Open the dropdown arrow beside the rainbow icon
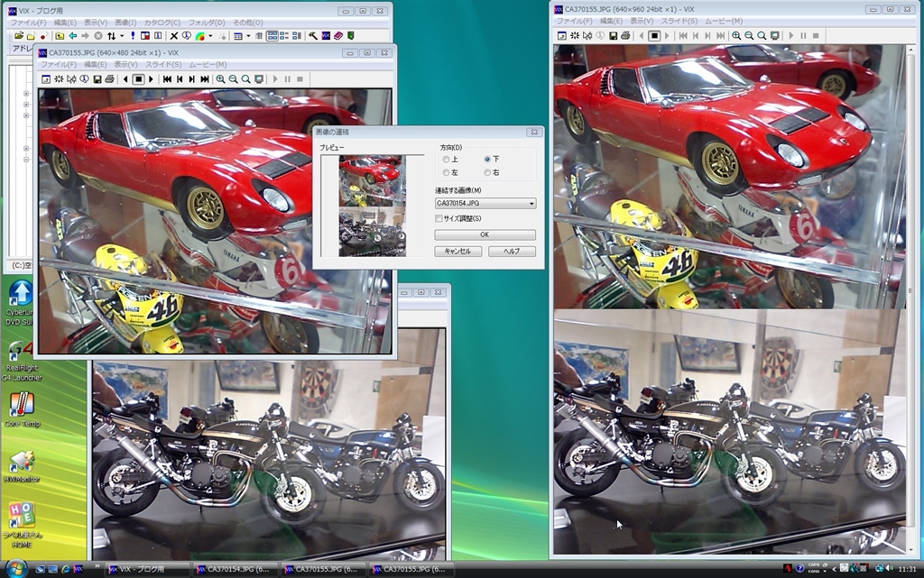The image size is (924, 578). click(210, 36)
